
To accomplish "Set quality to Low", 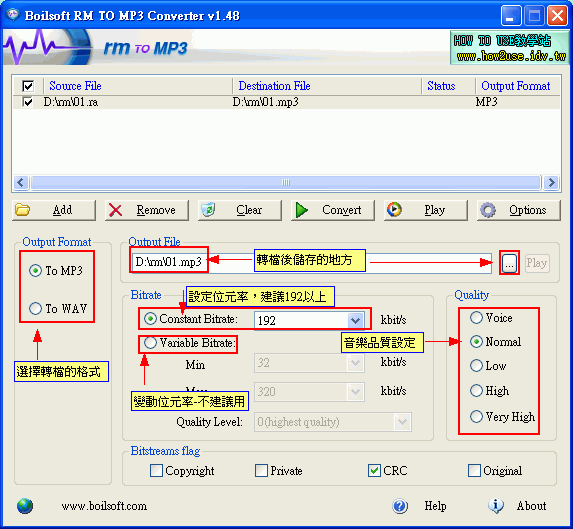I will pos(477,366).
